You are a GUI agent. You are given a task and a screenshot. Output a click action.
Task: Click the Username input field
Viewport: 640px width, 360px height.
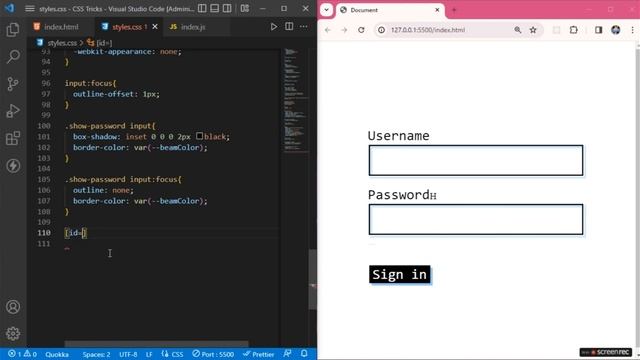pyautogui.click(x=476, y=160)
